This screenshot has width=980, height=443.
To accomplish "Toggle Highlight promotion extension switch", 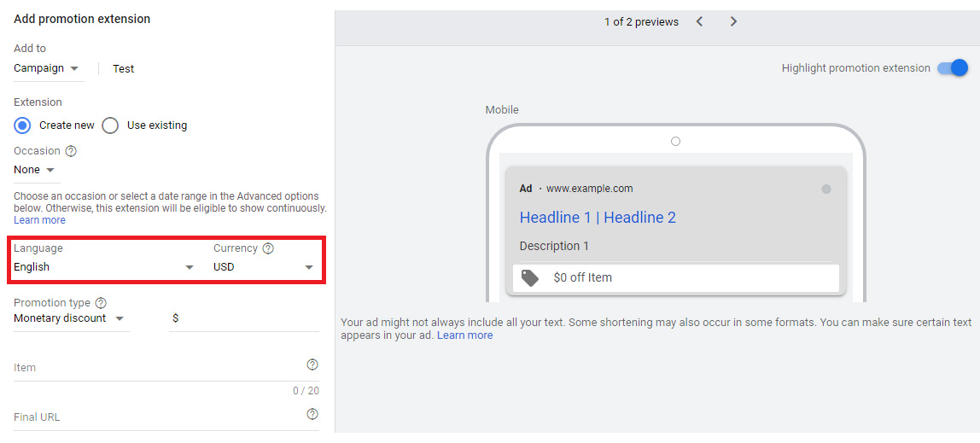I will coord(953,68).
